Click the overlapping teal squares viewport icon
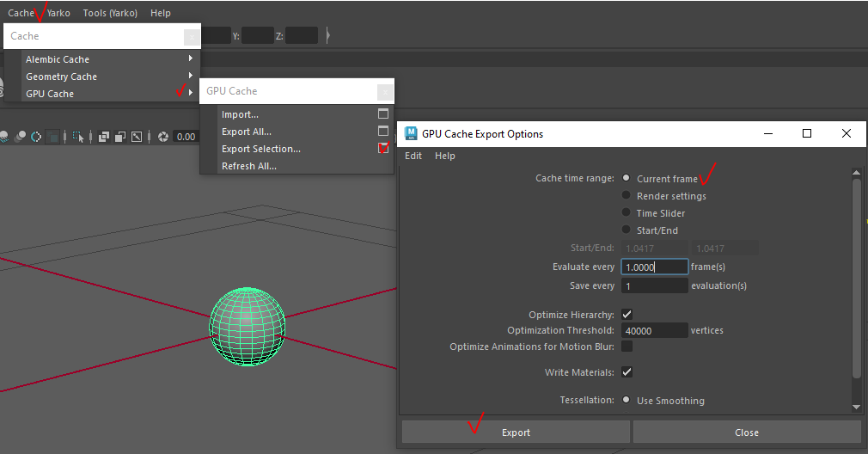The width and height of the screenshot is (868, 454). pyautogui.click(x=53, y=137)
